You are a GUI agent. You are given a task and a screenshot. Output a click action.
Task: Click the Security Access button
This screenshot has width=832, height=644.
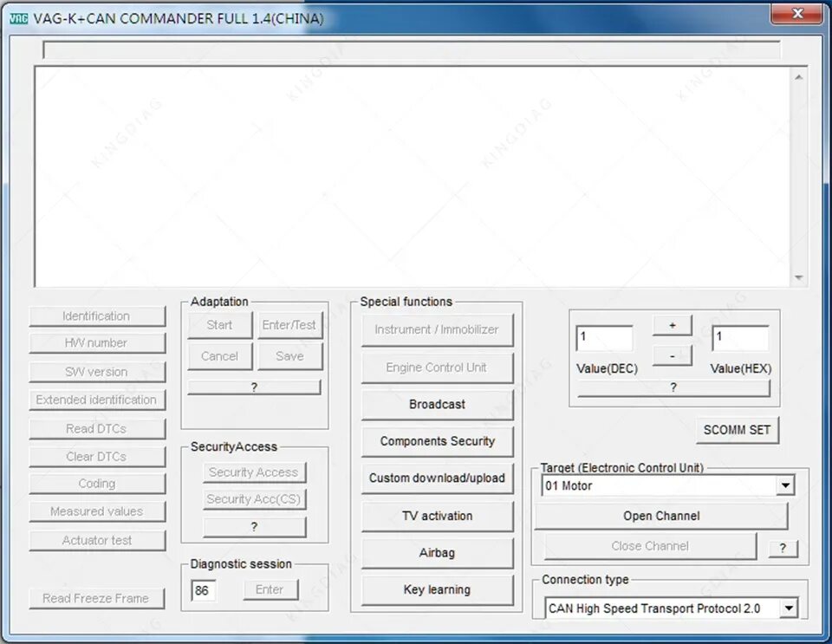[x=254, y=472]
